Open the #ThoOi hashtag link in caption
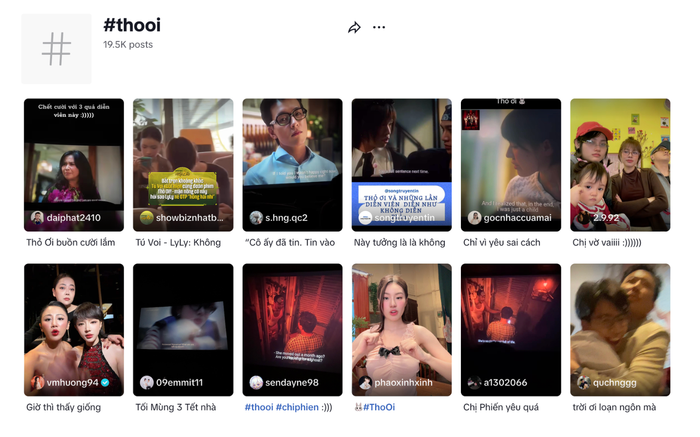 (378, 407)
